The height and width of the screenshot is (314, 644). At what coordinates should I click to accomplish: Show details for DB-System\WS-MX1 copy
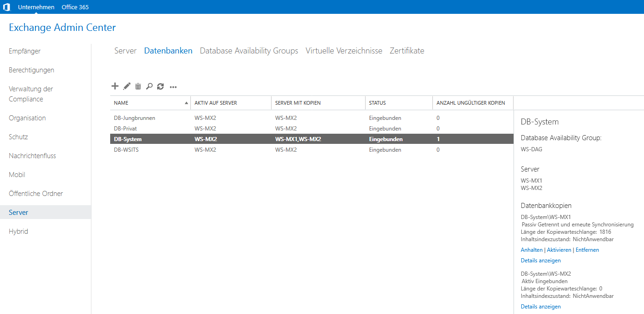click(x=541, y=261)
